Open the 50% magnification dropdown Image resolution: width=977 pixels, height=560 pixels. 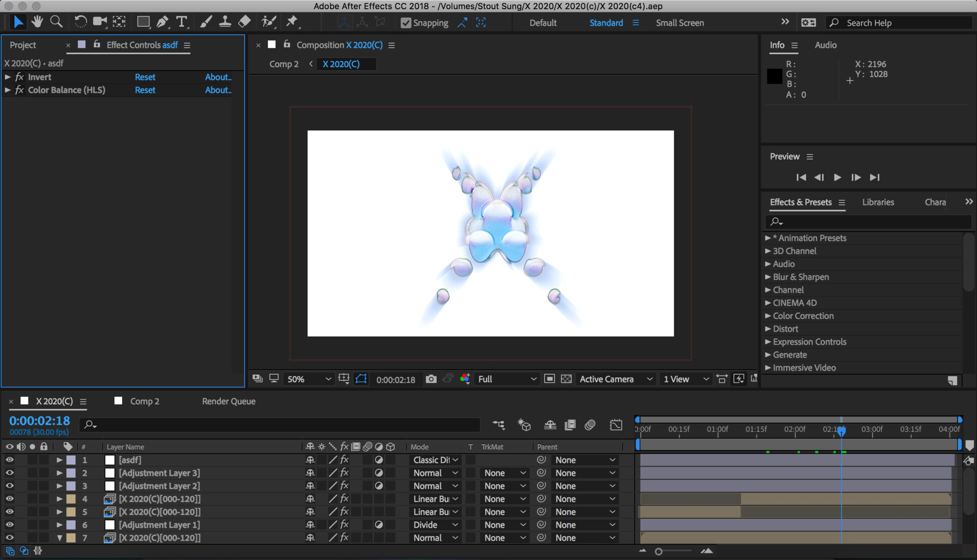pos(308,379)
